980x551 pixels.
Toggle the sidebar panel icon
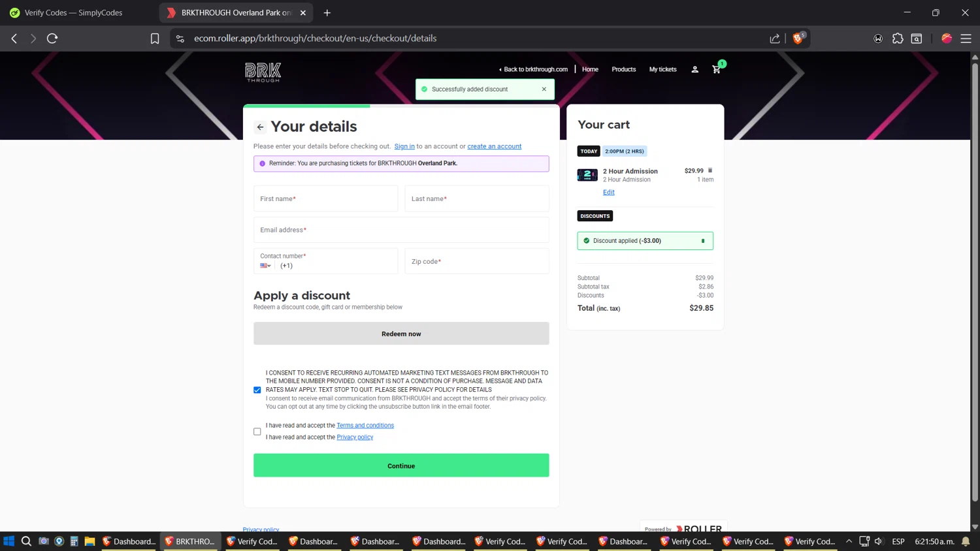coord(917,39)
